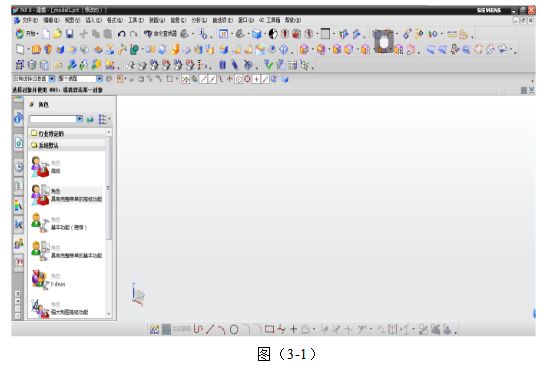This screenshot has height=365, width=550.
Task: Open the Roles tab in the resource bar
Action: (19, 243)
